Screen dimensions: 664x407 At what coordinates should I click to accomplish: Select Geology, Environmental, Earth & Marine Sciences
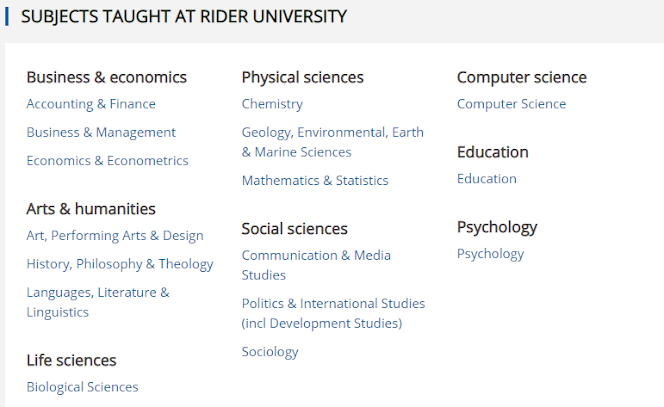tap(333, 142)
